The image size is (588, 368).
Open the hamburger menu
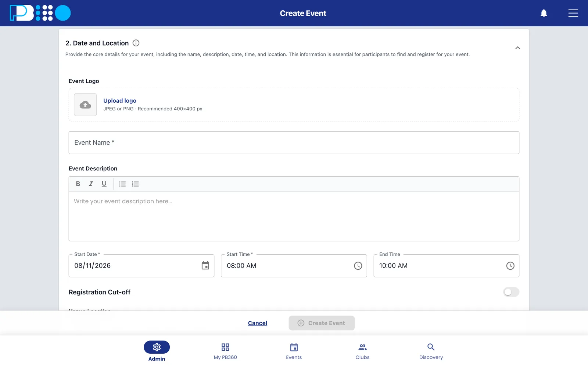coord(573,13)
